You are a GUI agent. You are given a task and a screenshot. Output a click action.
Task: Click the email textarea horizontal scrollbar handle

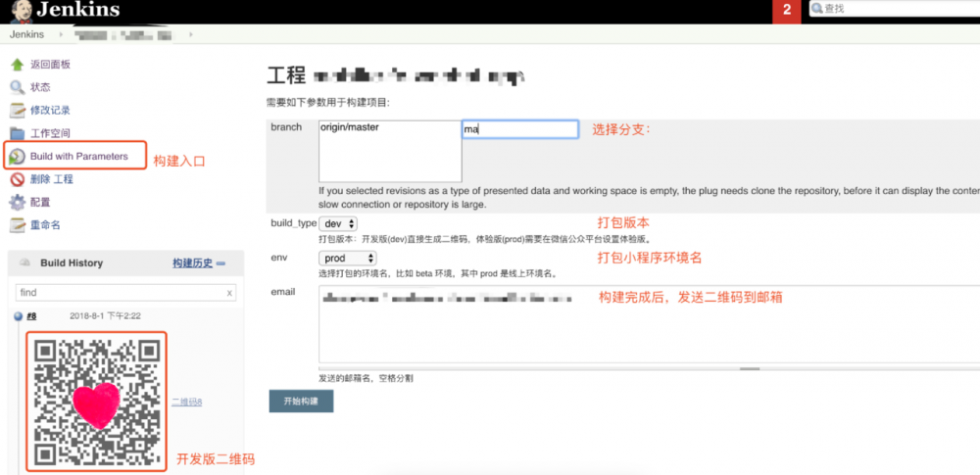click(x=749, y=369)
